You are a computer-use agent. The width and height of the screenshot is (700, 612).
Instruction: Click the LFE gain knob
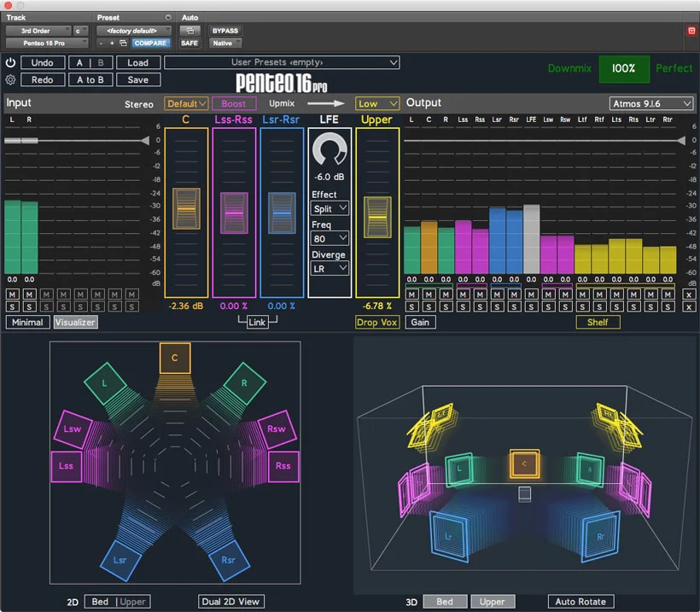coord(330,150)
